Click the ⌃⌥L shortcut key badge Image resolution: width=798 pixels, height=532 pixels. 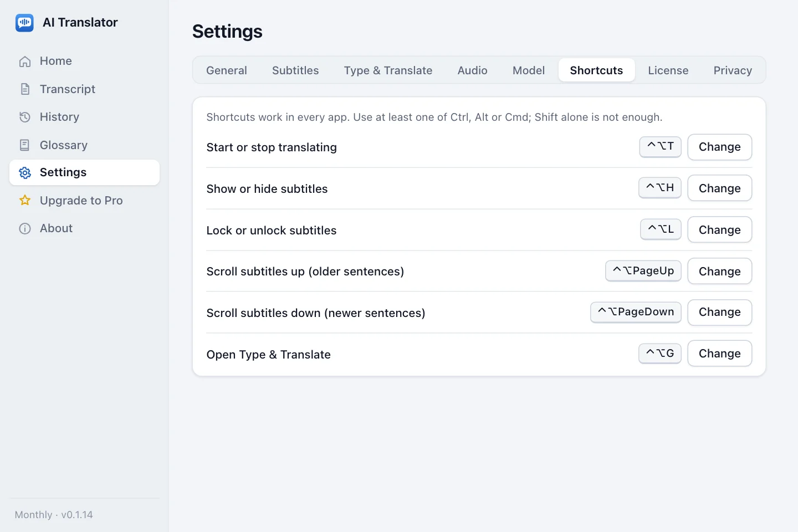pos(661,229)
